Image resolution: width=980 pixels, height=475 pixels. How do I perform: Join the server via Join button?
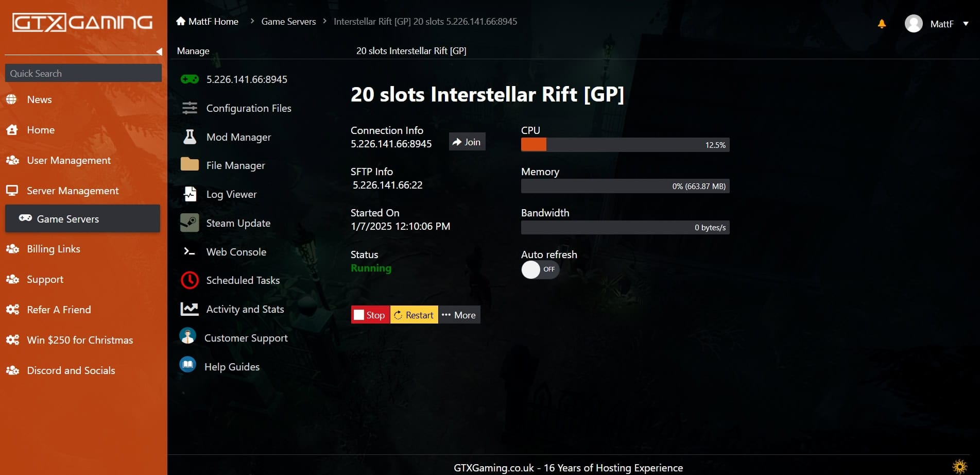[x=467, y=142]
